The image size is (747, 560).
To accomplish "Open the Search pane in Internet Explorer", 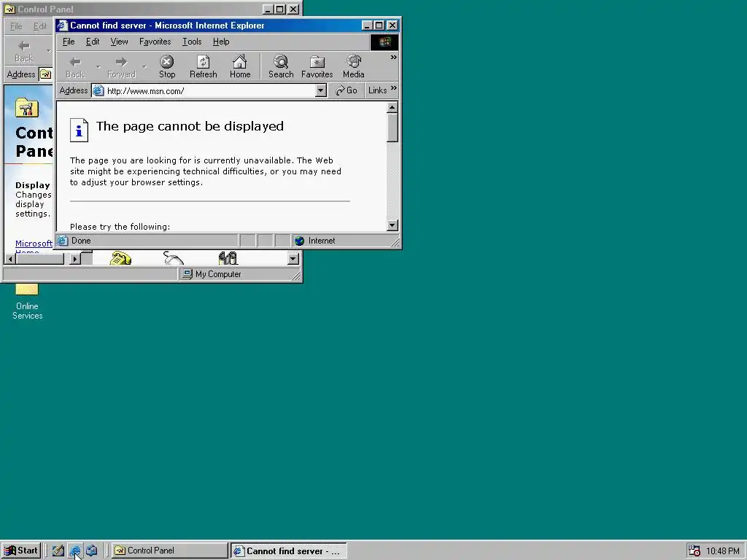I will tap(281, 66).
